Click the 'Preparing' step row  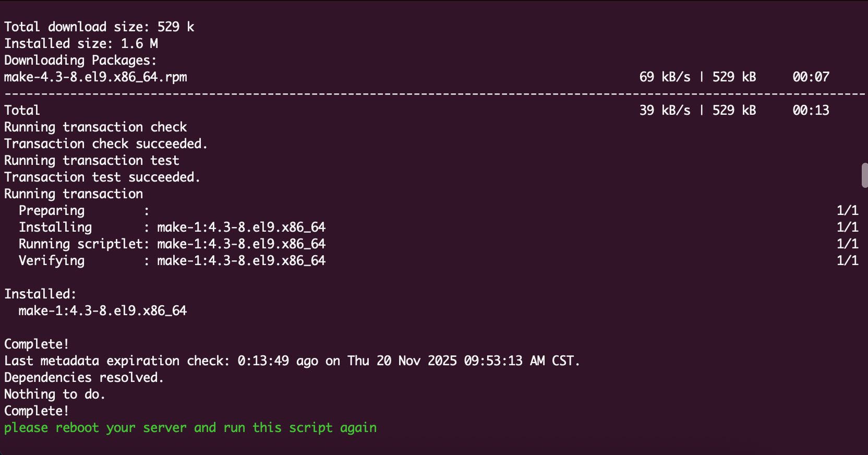52,211
